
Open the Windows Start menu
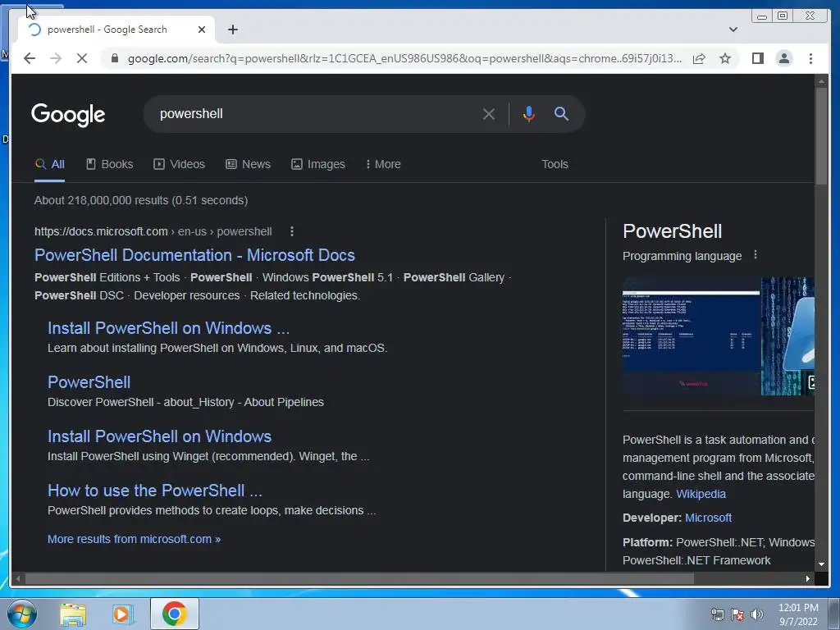[22, 614]
